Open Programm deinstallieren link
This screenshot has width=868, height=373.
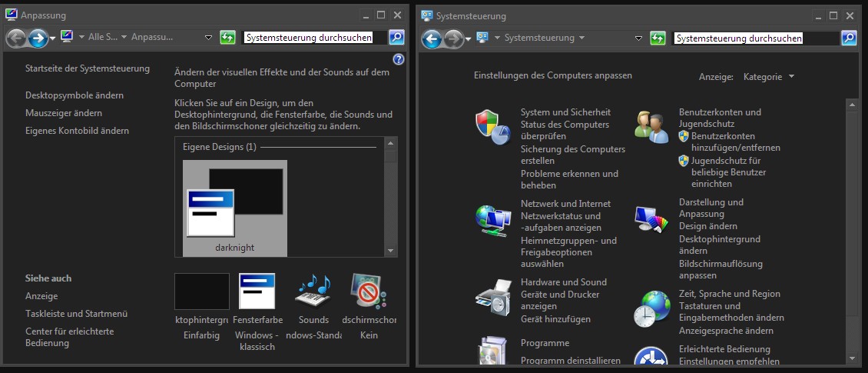point(571,360)
